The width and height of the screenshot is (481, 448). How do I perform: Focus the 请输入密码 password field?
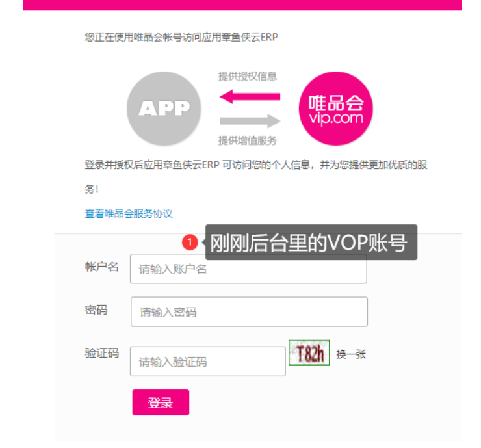249,311
